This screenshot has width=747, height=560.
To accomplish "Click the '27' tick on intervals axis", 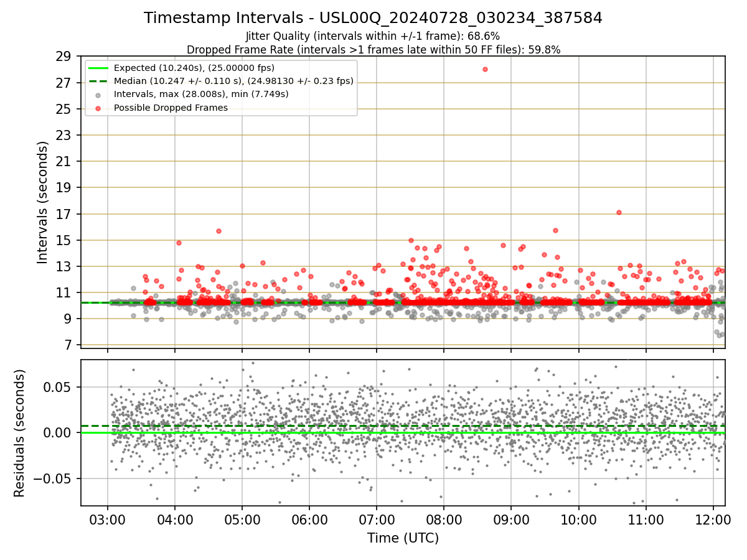I will pos(64,83).
